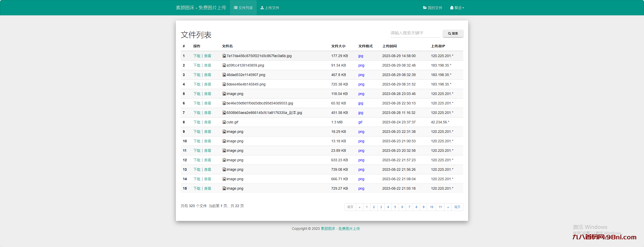Download a39fcc4128145859.png via 下载
644x247 pixels.
pyautogui.click(x=197, y=65)
